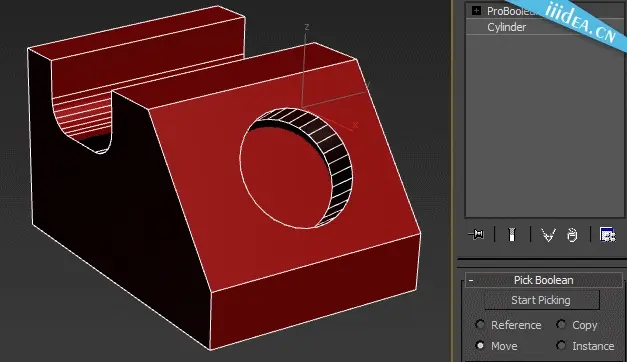Select the Copy radio button

(561, 324)
